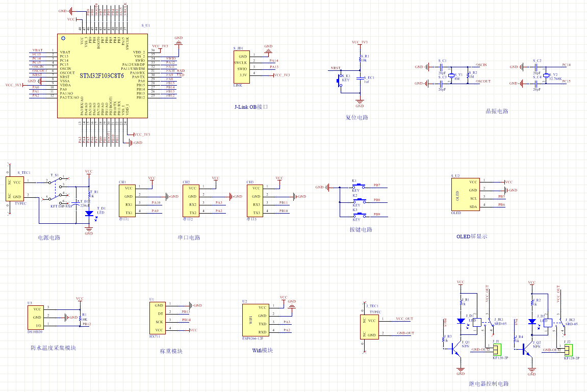Click the 复位电路 section label
The image size is (587, 392).
pos(357,117)
